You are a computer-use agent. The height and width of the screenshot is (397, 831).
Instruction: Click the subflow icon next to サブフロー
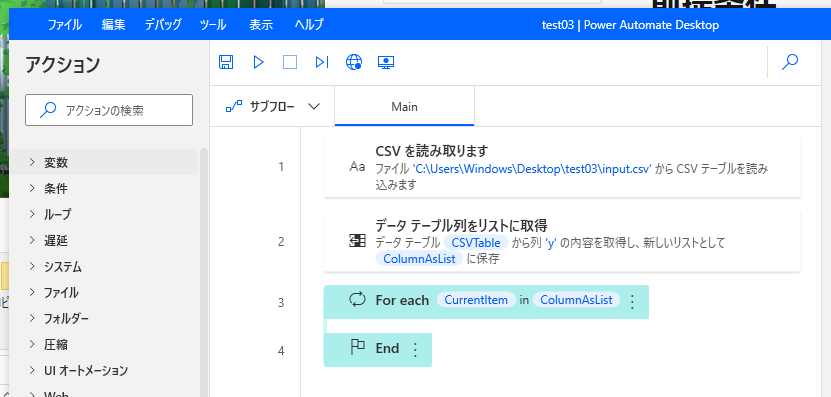[x=234, y=107]
